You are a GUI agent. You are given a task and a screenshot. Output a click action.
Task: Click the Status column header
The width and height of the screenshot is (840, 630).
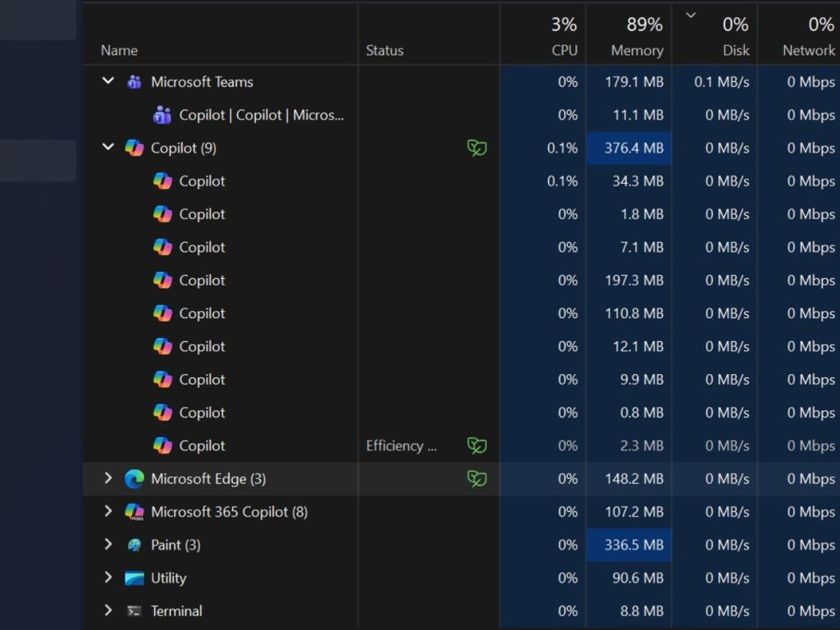(385, 50)
